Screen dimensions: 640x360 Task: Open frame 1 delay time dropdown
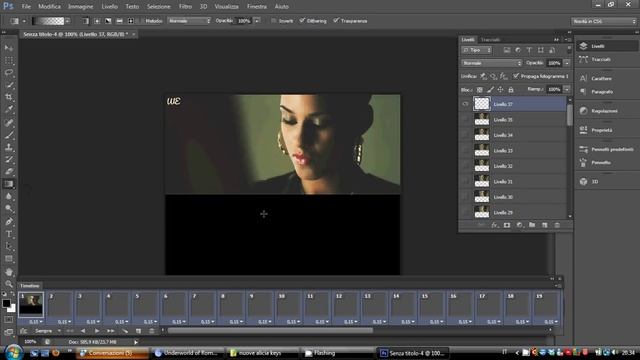tap(35, 322)
